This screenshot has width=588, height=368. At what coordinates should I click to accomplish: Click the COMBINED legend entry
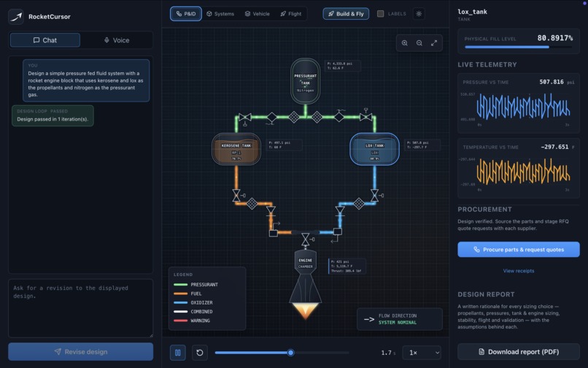[x=193, y=312]
